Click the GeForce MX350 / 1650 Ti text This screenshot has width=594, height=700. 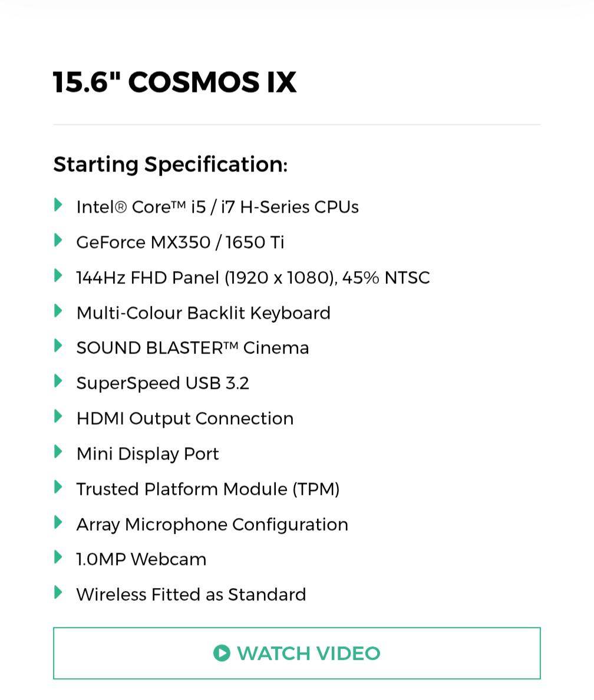(x=180, y=242)
